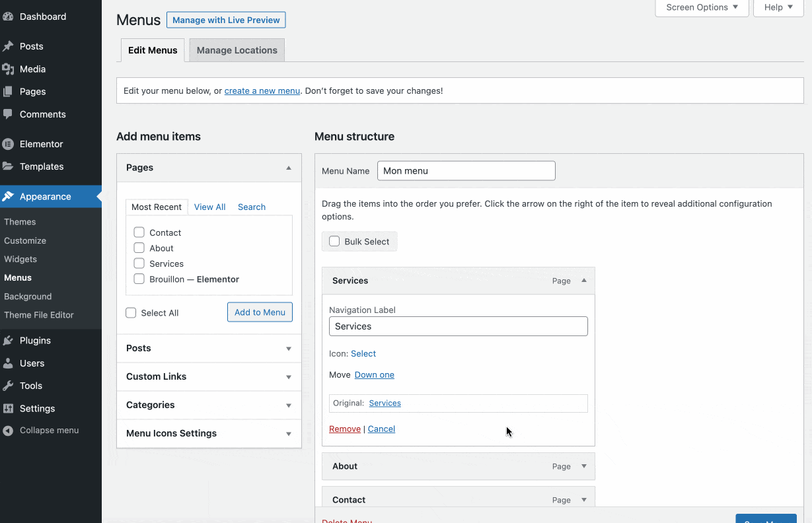Viewport: 812px width, 523px height.
Task: Collapse the Pages panel arrow
Action: [289, 168]
